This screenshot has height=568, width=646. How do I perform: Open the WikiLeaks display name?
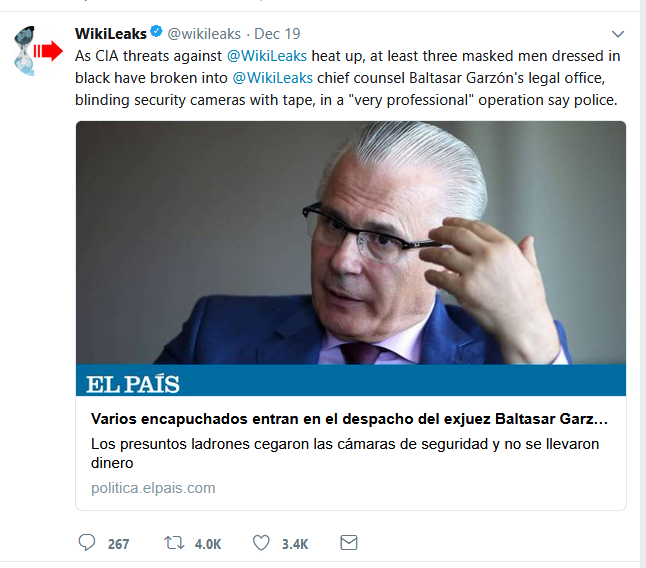pos(110,34)
